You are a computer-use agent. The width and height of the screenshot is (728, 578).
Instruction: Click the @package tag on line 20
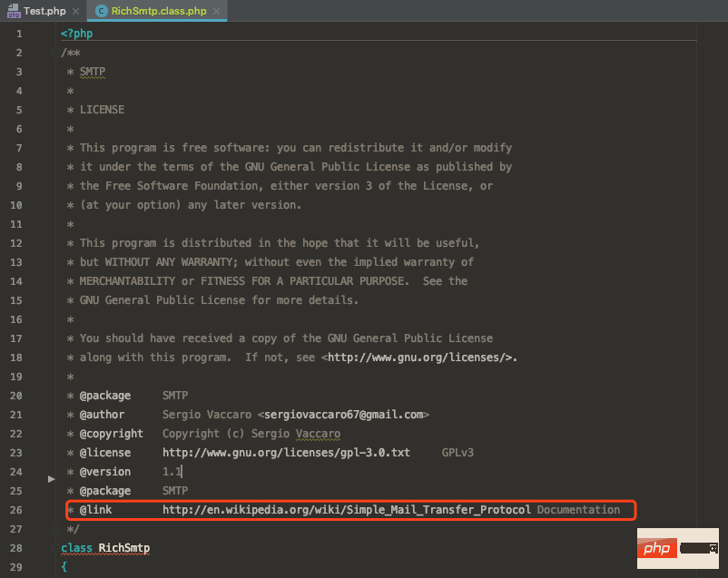coord(105,396)
